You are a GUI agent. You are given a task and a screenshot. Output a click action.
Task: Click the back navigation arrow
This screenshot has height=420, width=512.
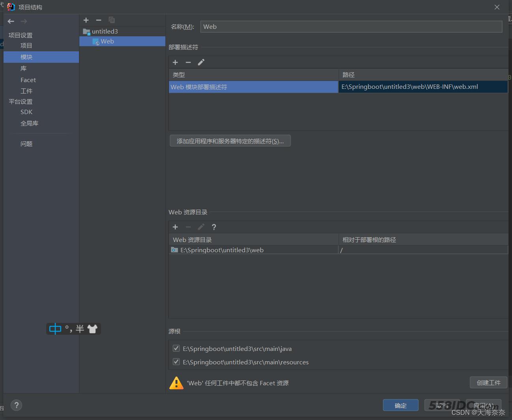pos(11,21)
